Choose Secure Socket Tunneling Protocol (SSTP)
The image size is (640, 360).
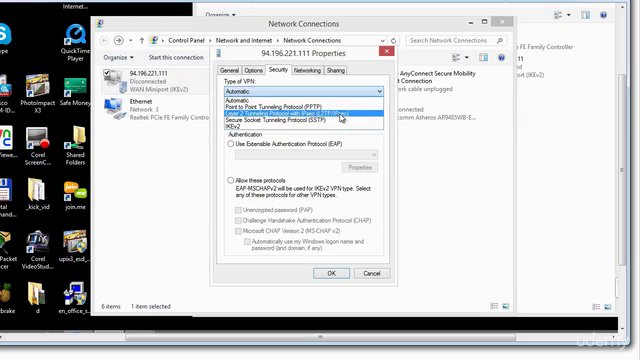point(304,120)
